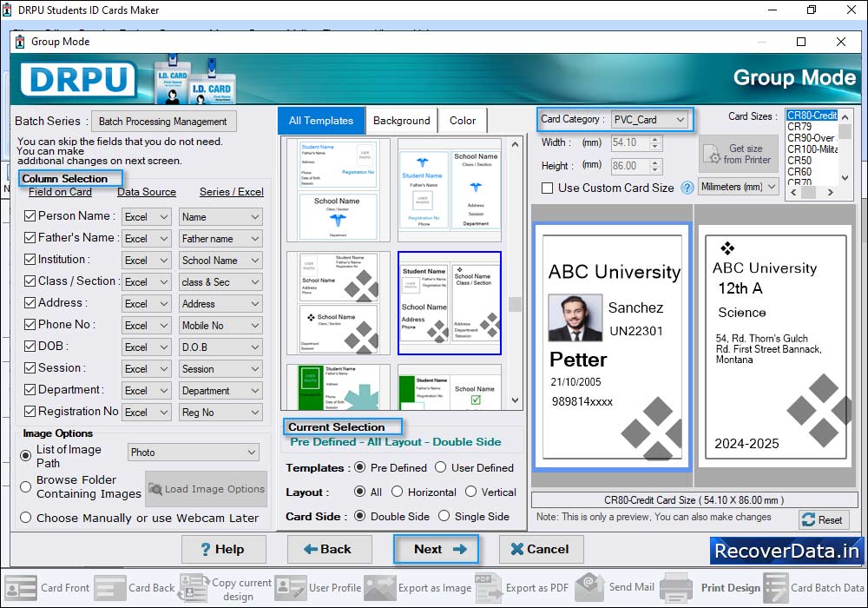Select Choose Manually or use Webcam Later
The height and width of the screenshot is (608, 868).
[x=25, y=518]
